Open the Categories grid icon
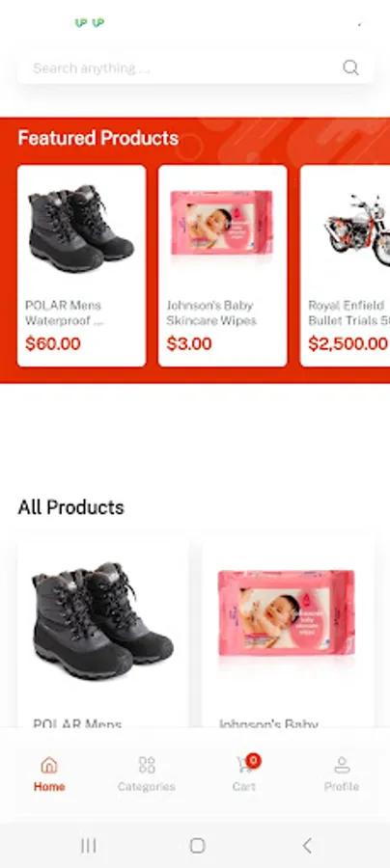This screenshot has width=390, height=868. pos(147,765)
